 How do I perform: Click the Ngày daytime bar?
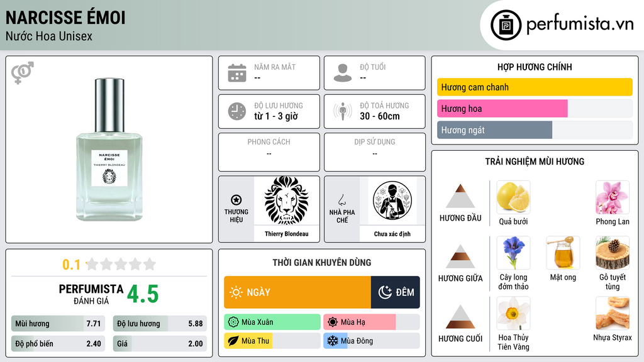[297, 292]
